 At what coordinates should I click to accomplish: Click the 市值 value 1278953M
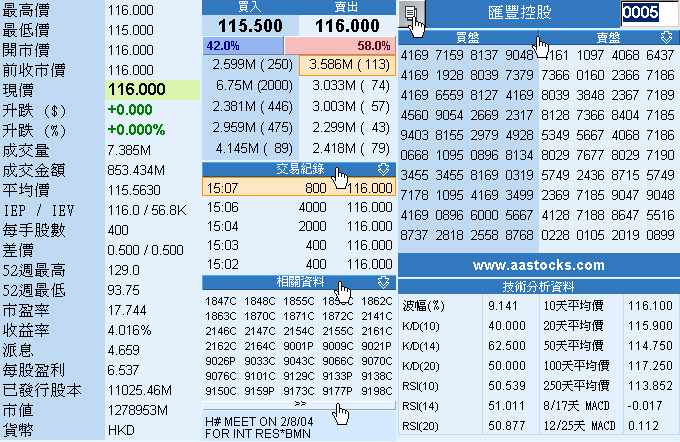click(137, 410)
